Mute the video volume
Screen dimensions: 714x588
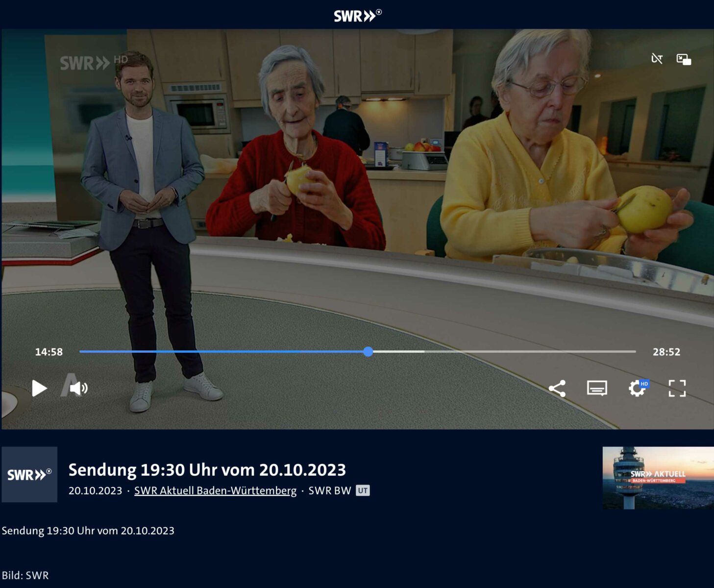(78, 389)
